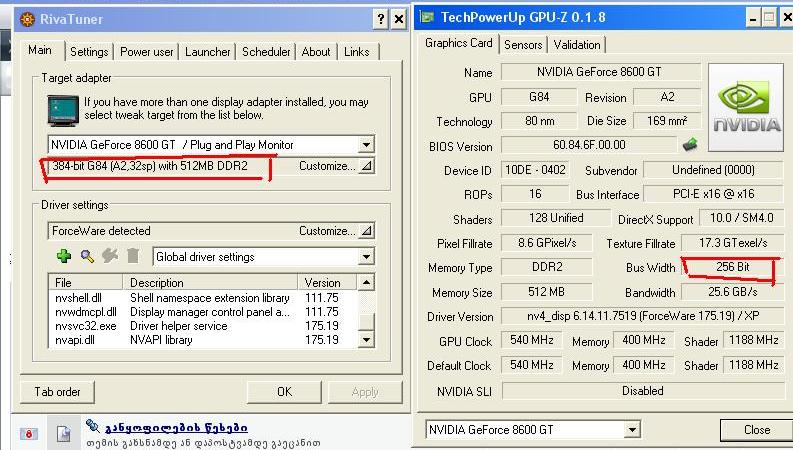Screen dimensions: 793x450
Task: Open the Power user tab
Action: 147,52
